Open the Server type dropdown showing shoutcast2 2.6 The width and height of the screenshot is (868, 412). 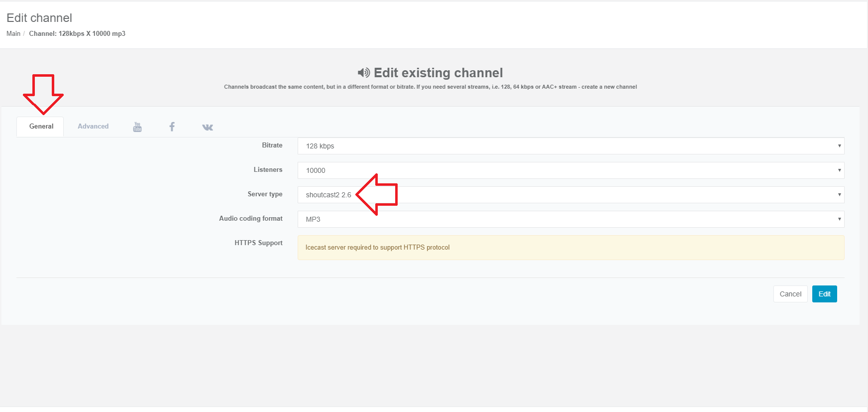571,195
